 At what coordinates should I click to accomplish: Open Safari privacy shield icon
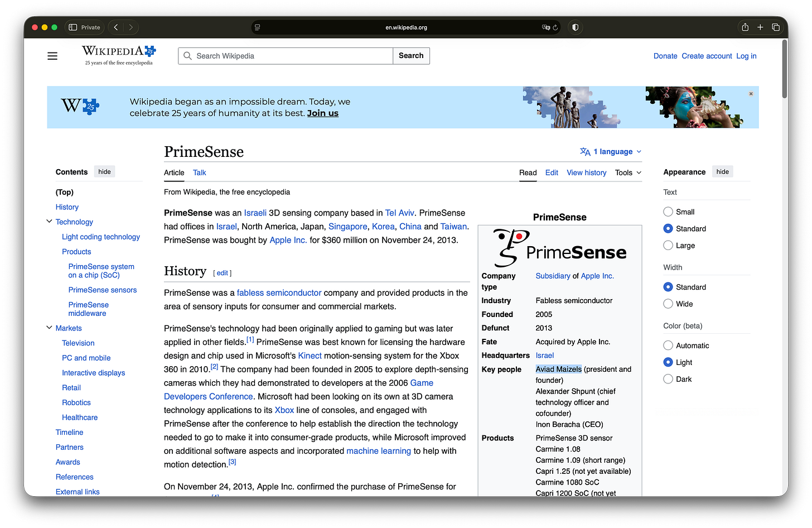pos(576,27)
